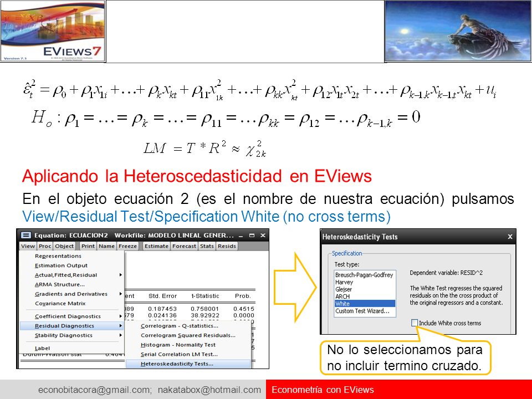532x399 pixels.
Task: Expand Residual Diagnostics submenu
Action: (72, 326)
